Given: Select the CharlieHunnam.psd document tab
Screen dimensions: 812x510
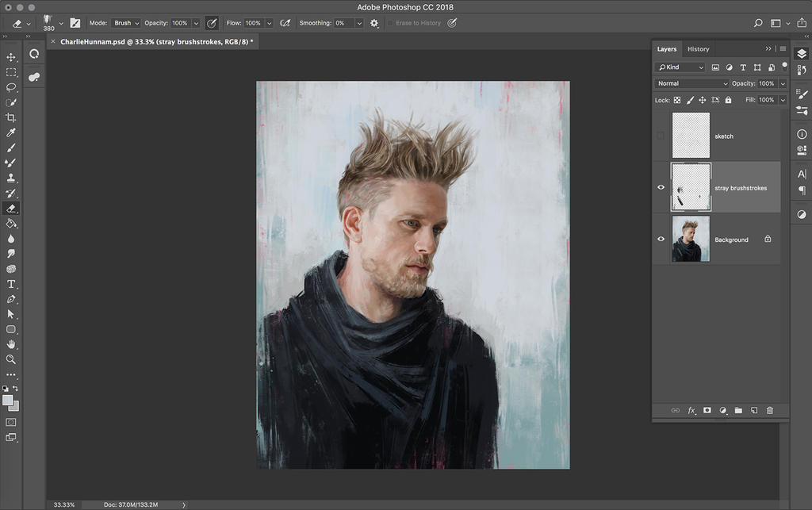Looking at the screenshot, I should pos(155,41).
